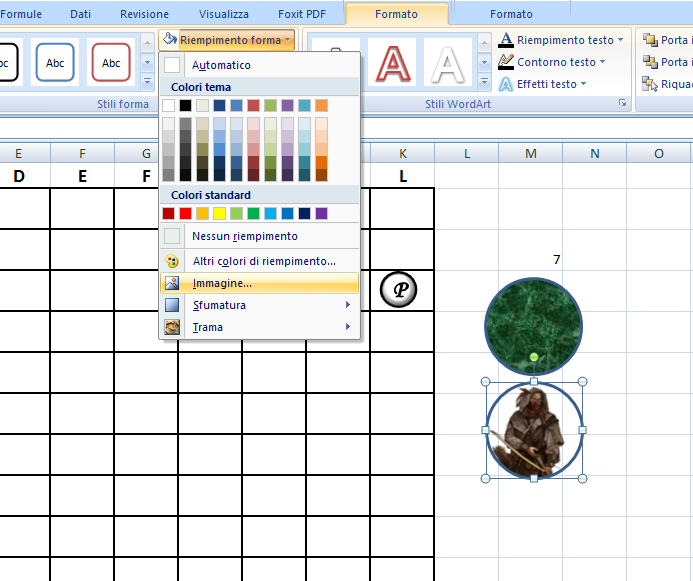
Task: Open Altri colori di riempimento palette
Action: click(x=263, y=261)
